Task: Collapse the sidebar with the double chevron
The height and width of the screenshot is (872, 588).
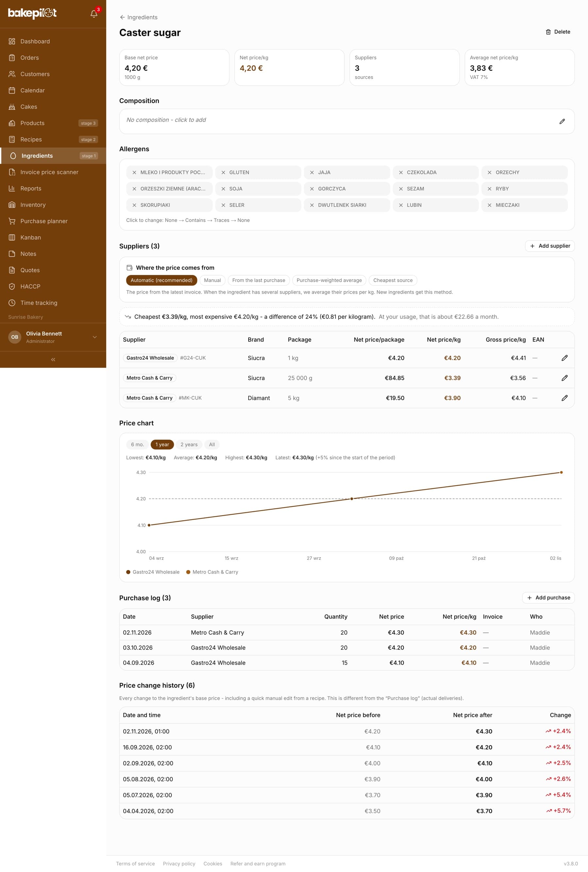Action: pos(53,360)
